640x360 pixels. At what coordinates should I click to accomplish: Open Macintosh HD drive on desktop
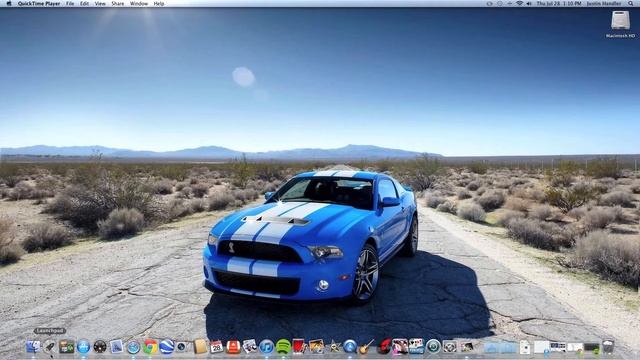click(x=620, y=24)
